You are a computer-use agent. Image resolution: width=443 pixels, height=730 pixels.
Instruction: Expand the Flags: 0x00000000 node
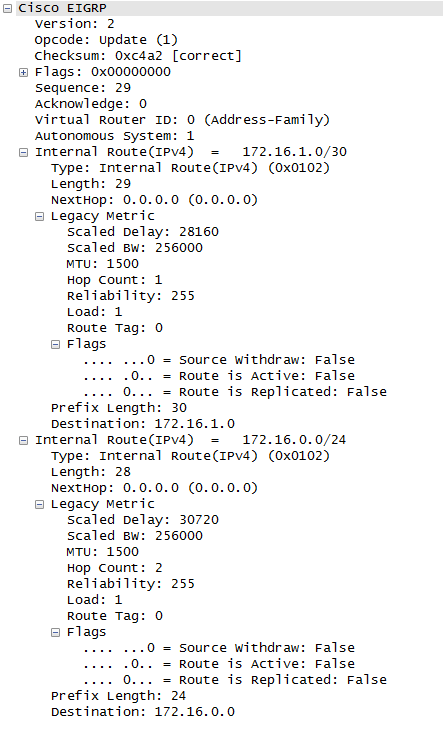click(x=23, y=72)
